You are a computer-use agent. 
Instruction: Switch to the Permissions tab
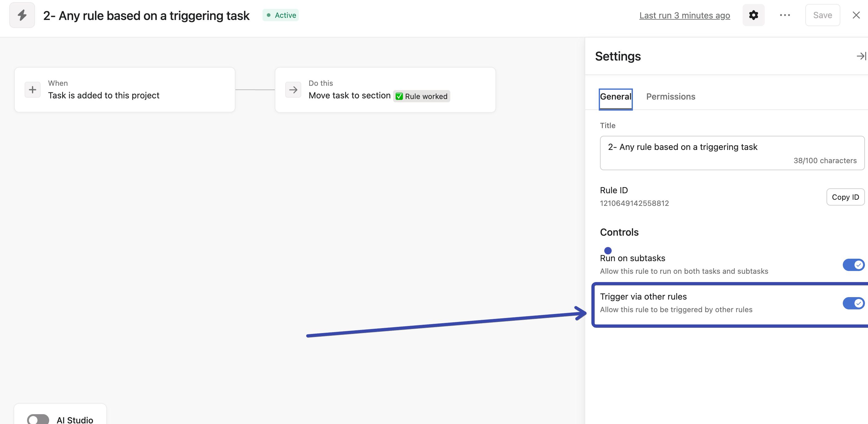[x=670, y=97]
